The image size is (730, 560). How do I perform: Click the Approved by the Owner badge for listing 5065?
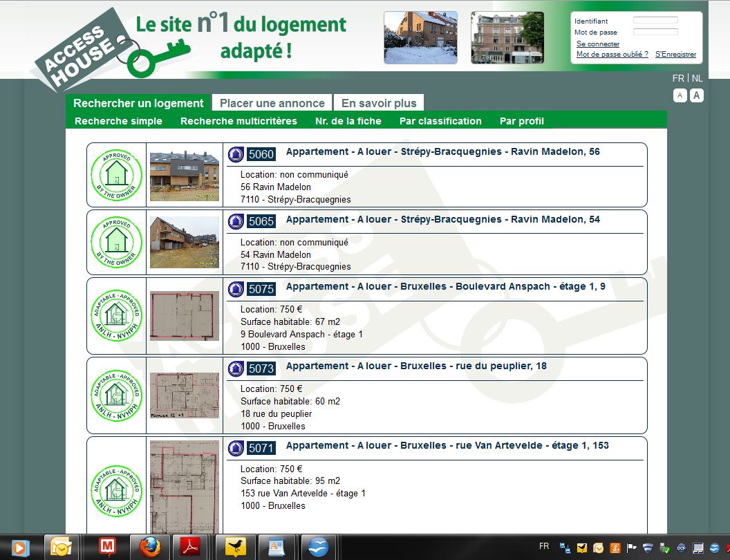116,242
